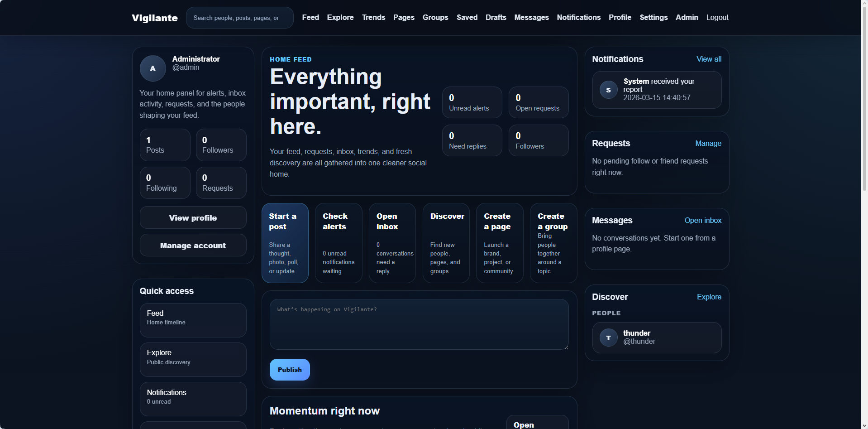This screenshot has width=868, height=429.
Task: Select the Create a group card
Action: point(553,243)
